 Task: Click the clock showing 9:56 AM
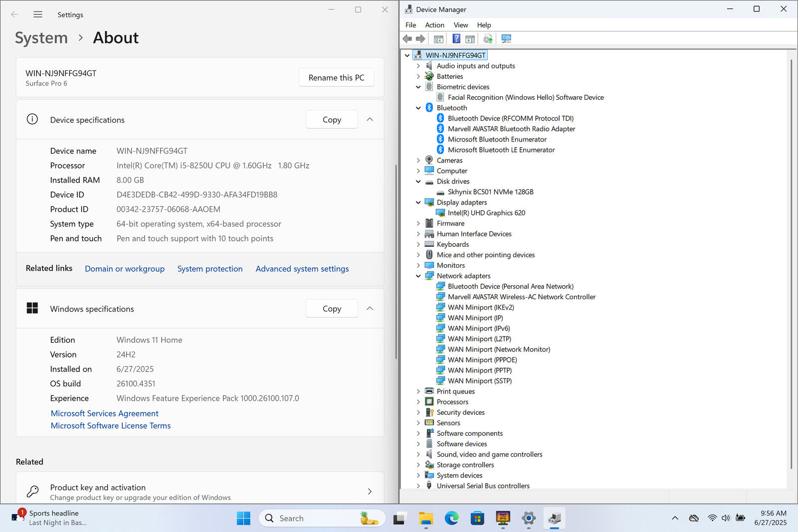[773, 513]
